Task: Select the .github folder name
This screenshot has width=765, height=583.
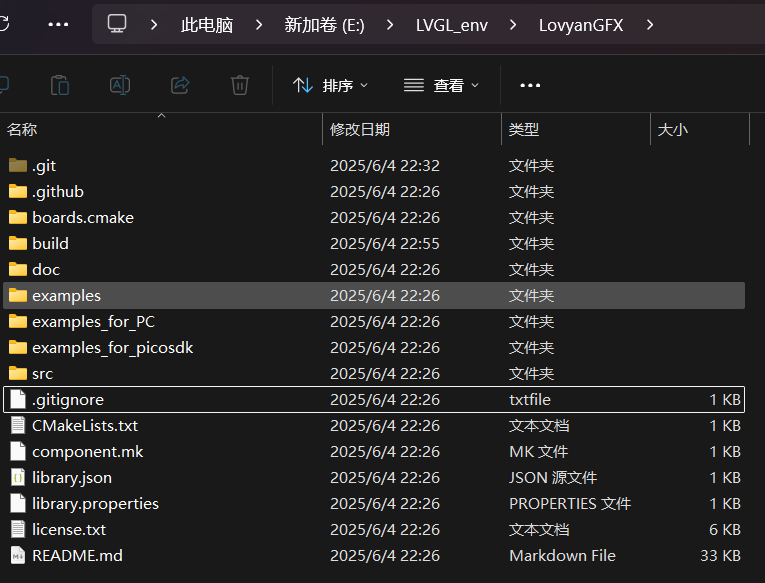Action: point(58,192)
